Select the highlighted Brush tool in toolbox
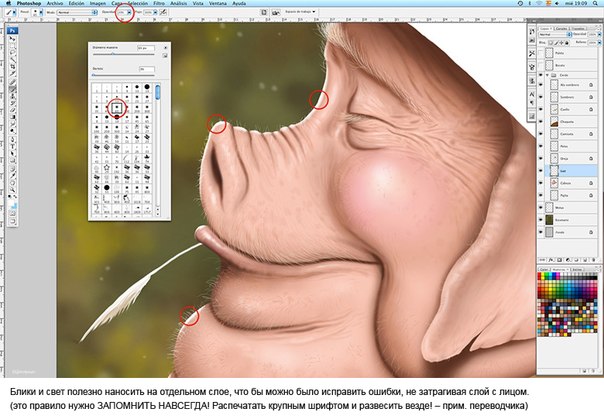This screenshot has width=604, height=419. click(x=13, y=89)
